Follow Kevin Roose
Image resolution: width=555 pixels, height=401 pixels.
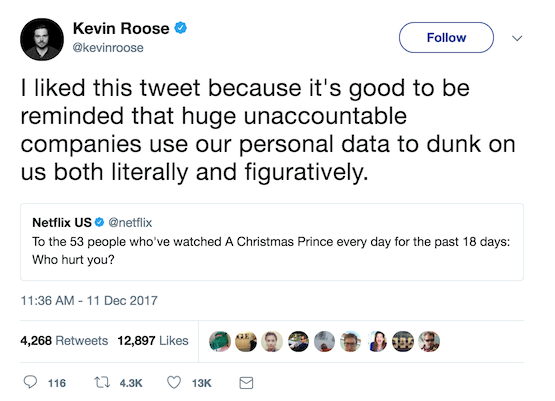click(x=446, y=38)
